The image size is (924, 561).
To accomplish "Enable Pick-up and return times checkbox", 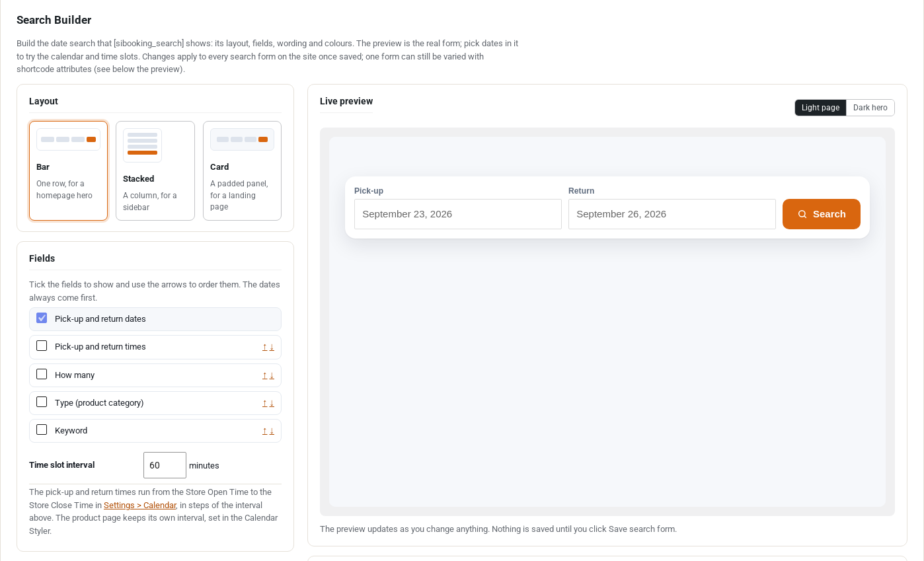I will pos(42,346).
